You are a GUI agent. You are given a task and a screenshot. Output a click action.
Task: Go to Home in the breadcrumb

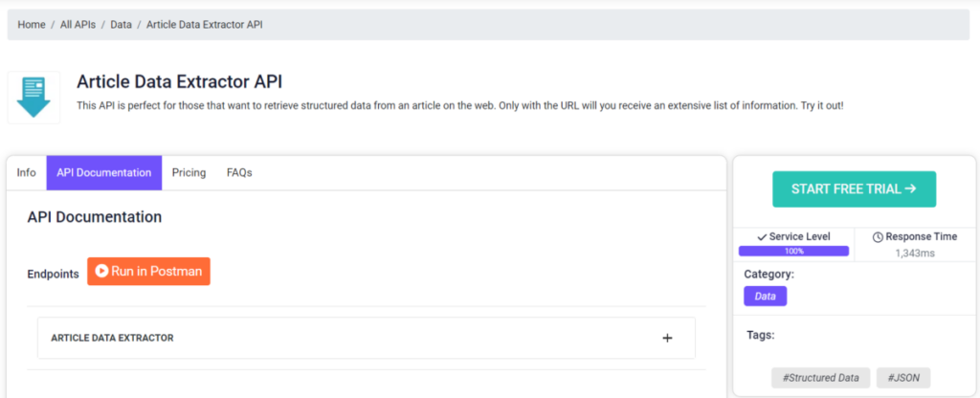[x=32, y=25]
